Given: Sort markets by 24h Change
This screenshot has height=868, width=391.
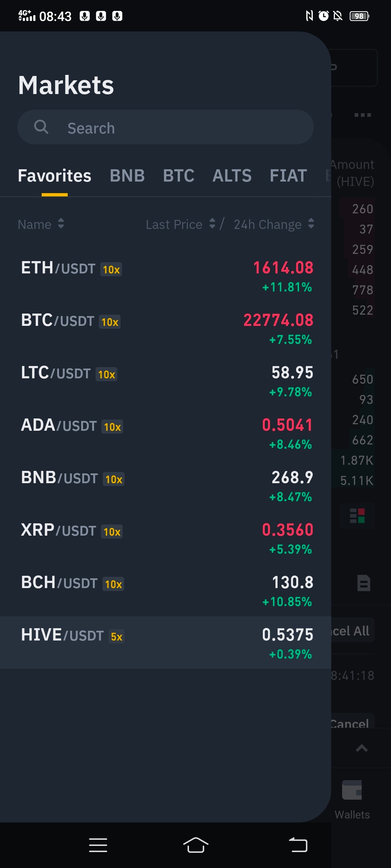Looking at the screenshot, I should (x=274, y=224).
